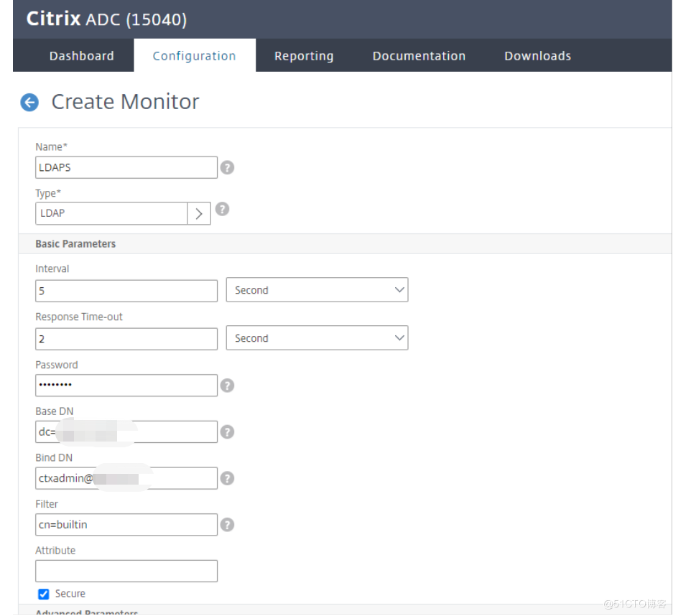
Task: Open Response Time-out unit Second dropdown
Action: click(317, 338)
